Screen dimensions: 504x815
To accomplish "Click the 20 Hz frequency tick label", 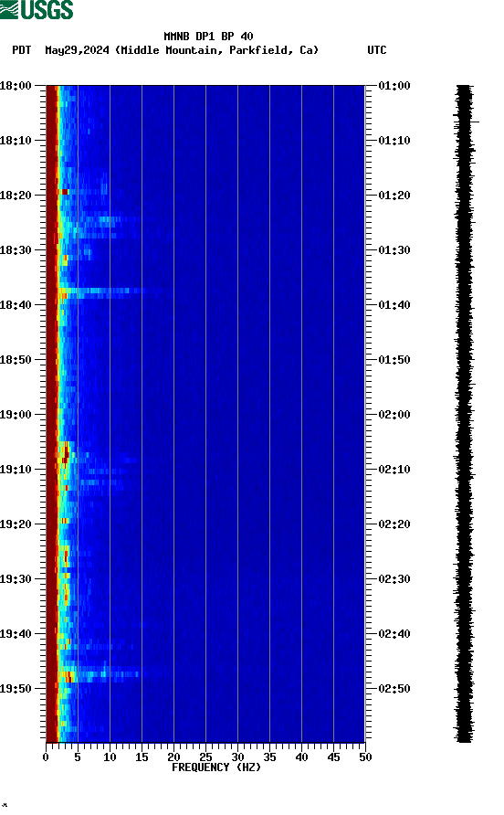I will 173,757.
